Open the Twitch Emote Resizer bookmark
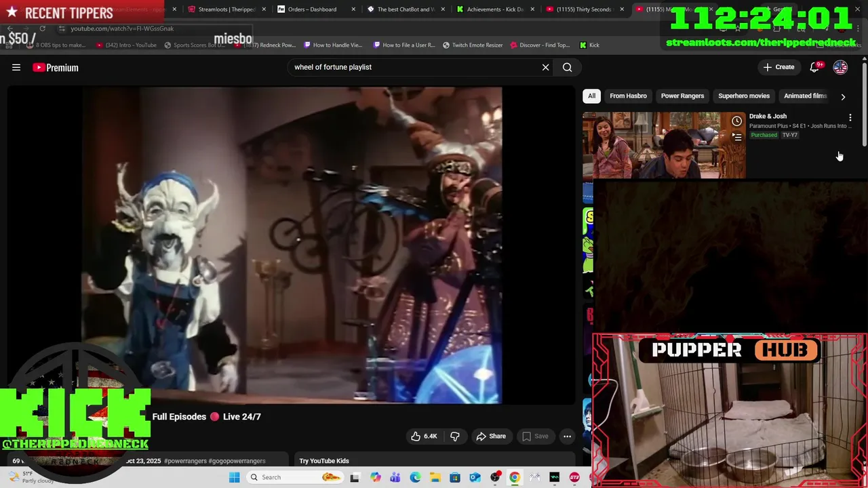Image resolution: width=868 pixels, height=488 pixels. click(473, 45)
